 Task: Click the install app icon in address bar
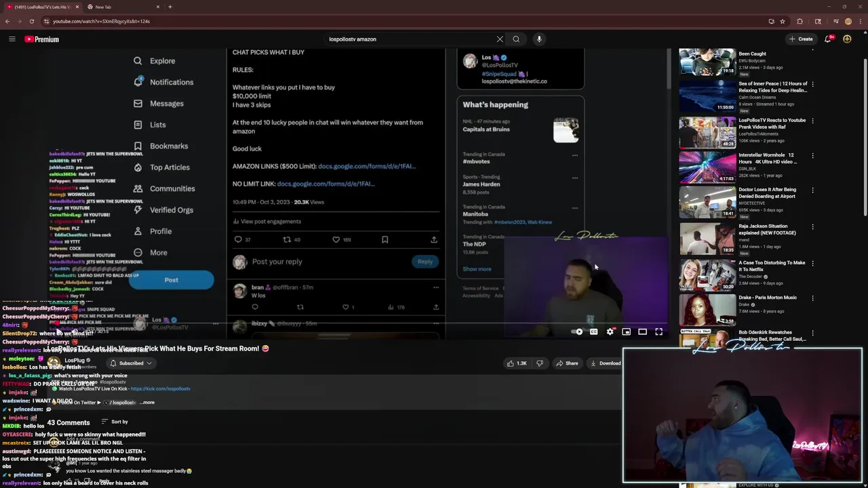coord(771,21)
